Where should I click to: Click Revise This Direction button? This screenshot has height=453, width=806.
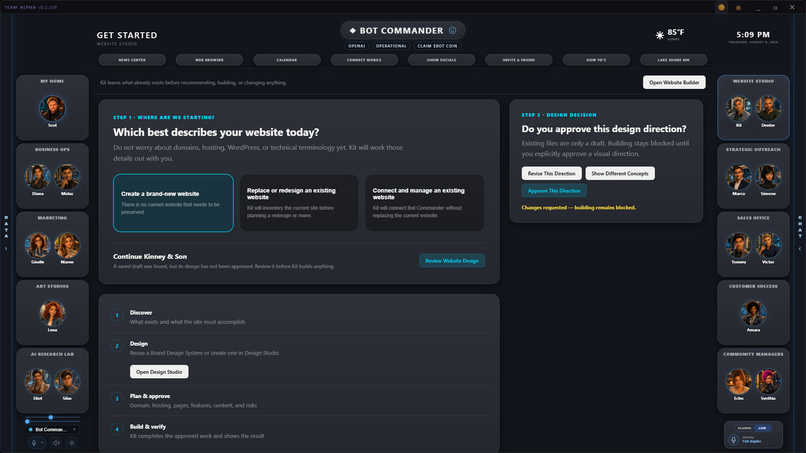[552, 173]
